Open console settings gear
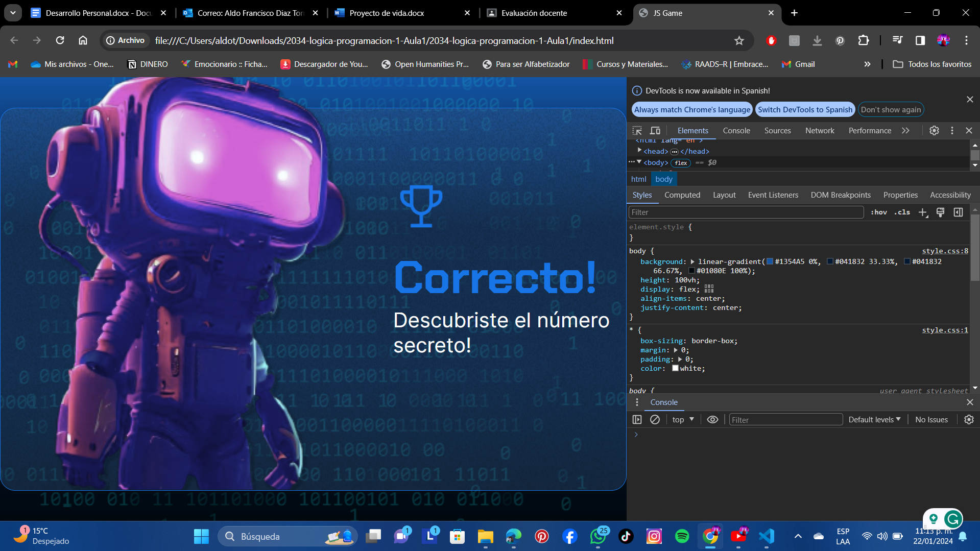The image size is (980, 551). pyautogui.click(x=969, y=420)
